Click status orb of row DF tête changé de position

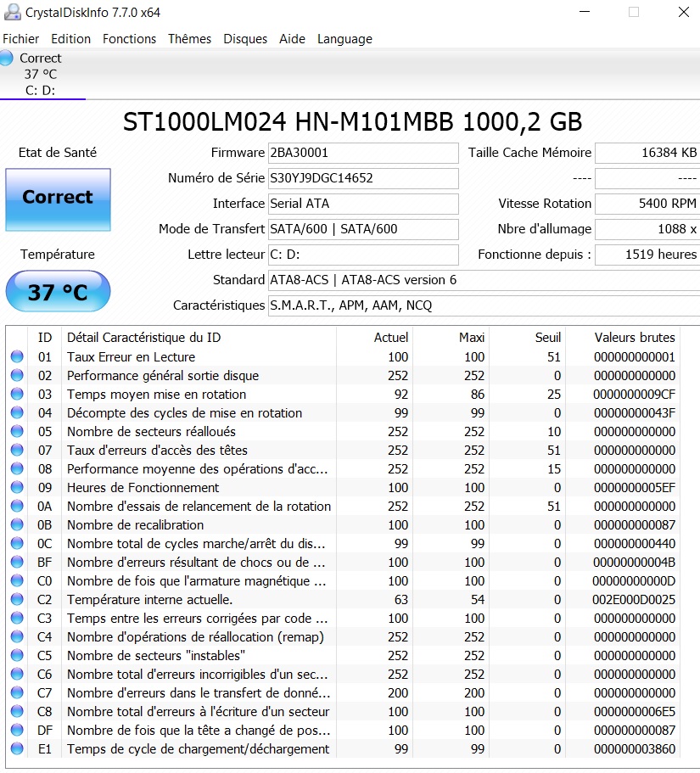tap(17, 730)
